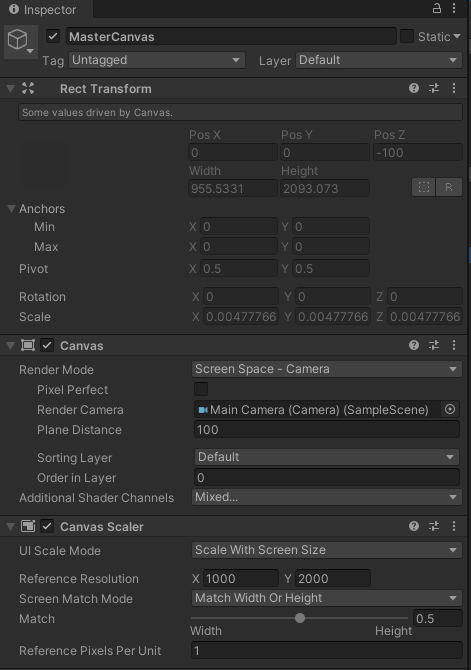471x670 pixels.
Task: Collapse the Anchors foldout
Action: click(x=11, y=209)
